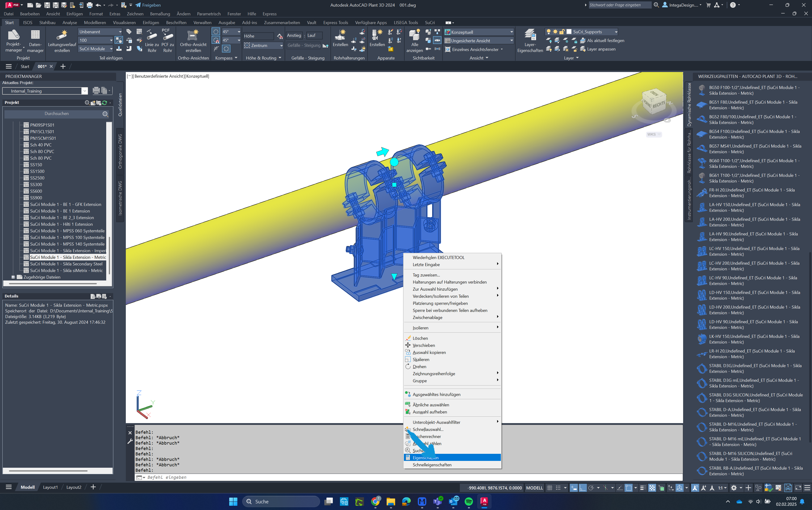The height and width of the screenshot is (510, 812).
Task: Switch to the Layout1 tab
Action: 50,487
